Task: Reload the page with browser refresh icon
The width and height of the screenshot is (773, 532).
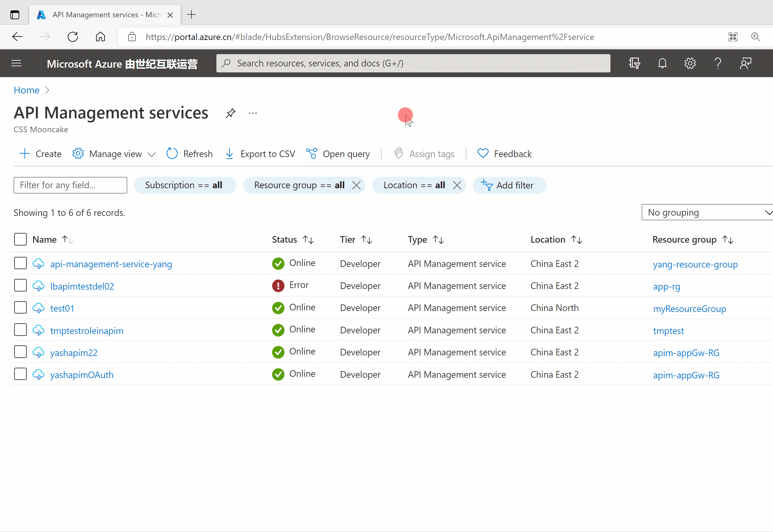Action: pyautogui.click(x=73, y=37)
